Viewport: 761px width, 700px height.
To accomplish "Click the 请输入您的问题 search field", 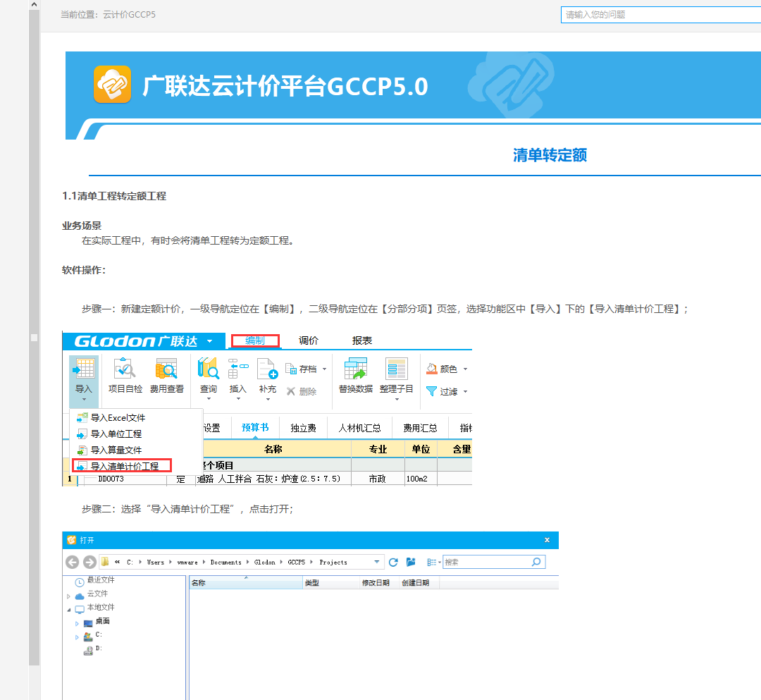I will pyautogui.click(x=660, y=15).
